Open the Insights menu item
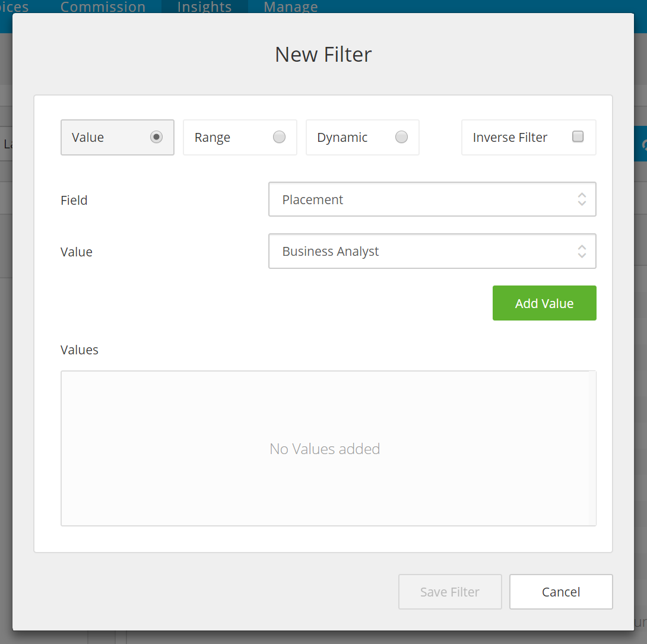647x644 pixels. point(204,7)
